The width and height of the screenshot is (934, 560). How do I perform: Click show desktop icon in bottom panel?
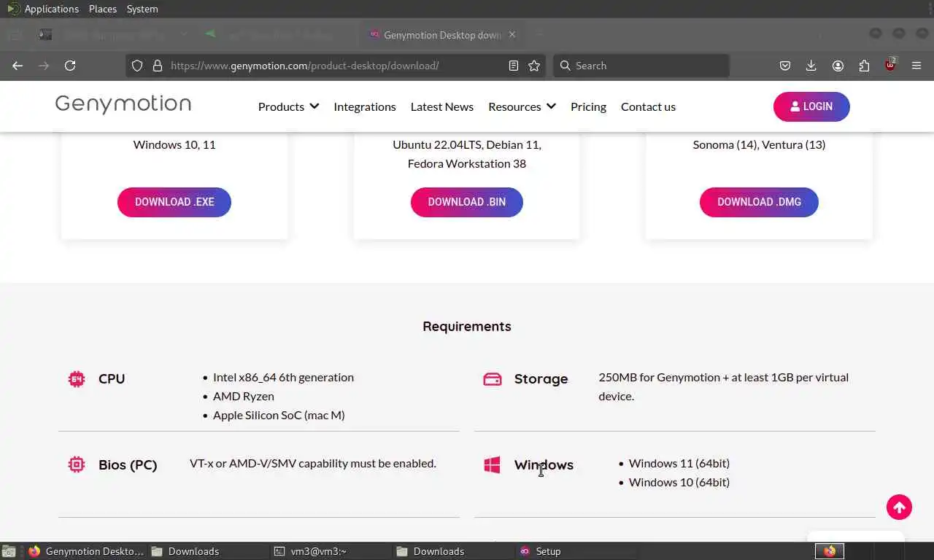pyautogui.click(x=9, y=551)
